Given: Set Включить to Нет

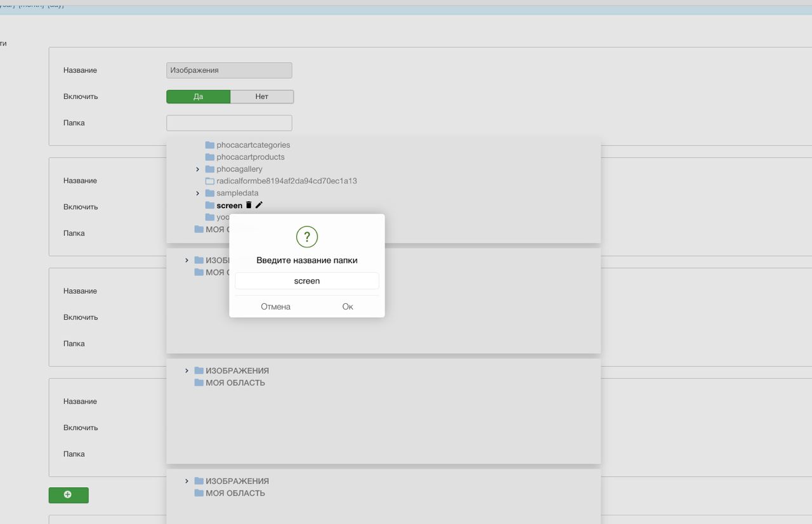Looking at the screenshot, I should tap(262, 96).
